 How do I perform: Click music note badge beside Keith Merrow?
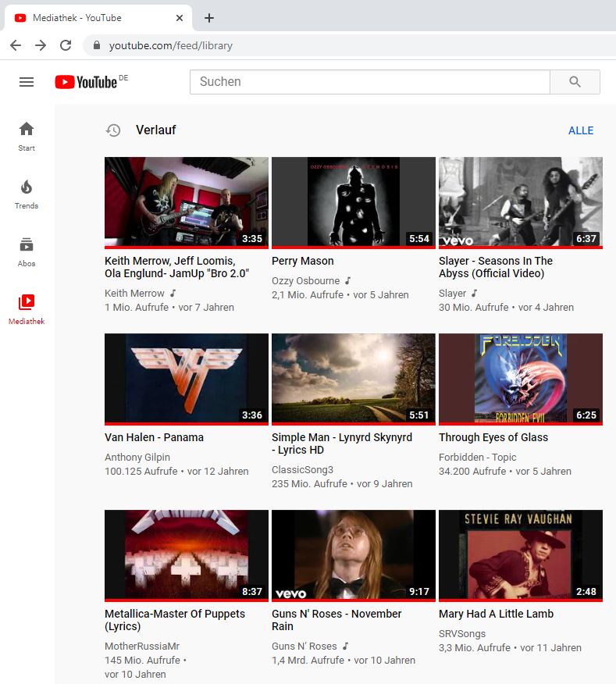pyautogui.click(x=173, y=293)
